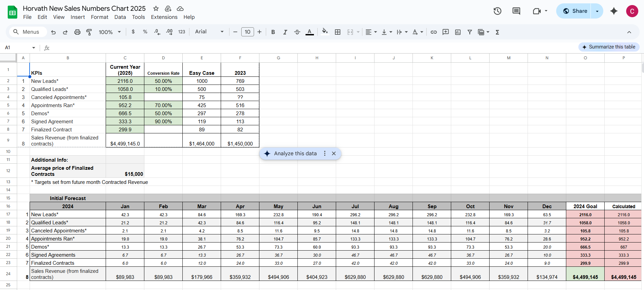Open the Functions sigma icon
Viewport: 644px width, 290px height.
(497, 32)
